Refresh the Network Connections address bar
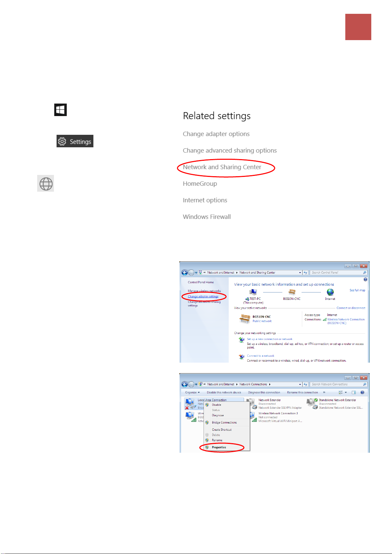 pyautogui.click(x=306, y=384)
